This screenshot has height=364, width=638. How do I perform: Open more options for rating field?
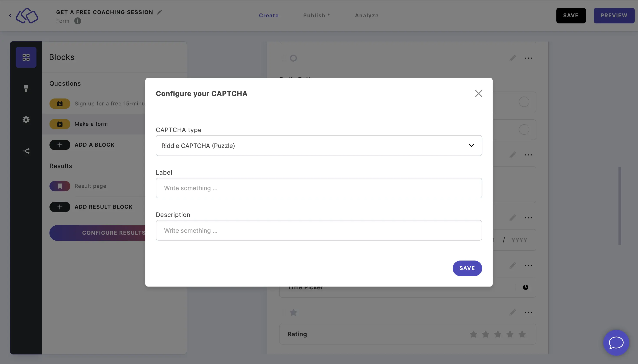click(x=528, y=312)
